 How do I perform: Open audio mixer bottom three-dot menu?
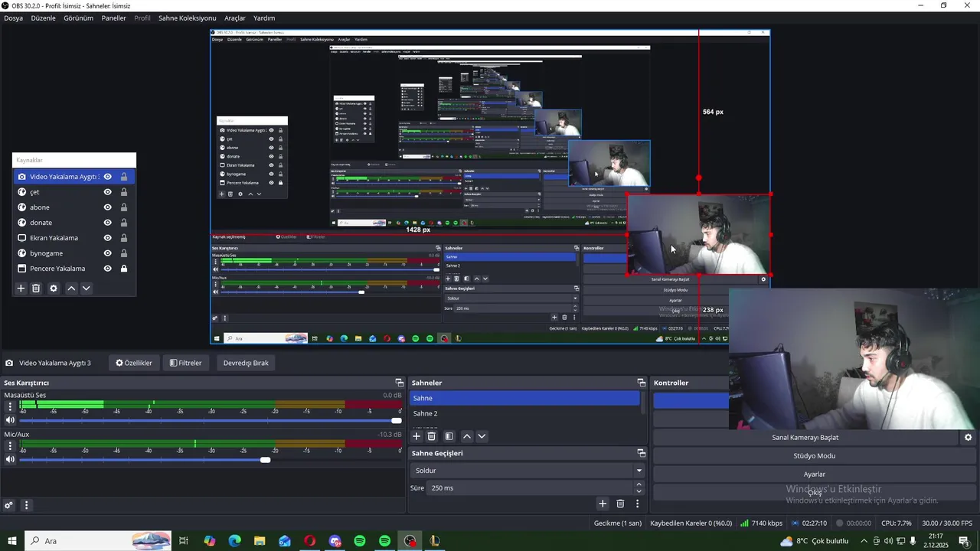coord(26,505)
